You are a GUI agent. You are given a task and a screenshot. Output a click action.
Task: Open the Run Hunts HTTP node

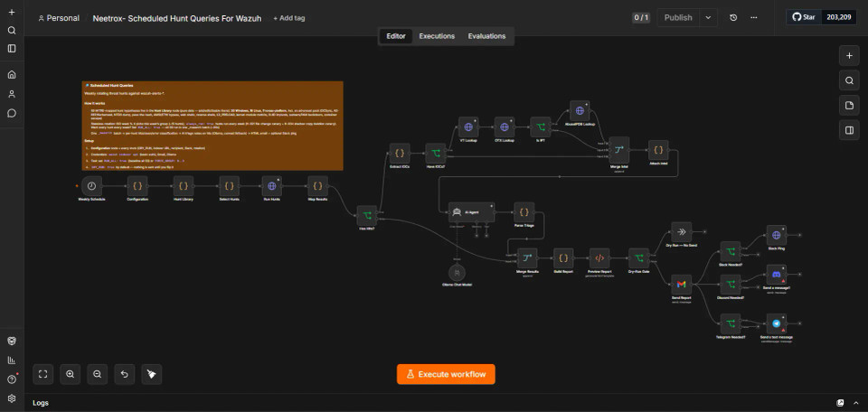(272, 186)
